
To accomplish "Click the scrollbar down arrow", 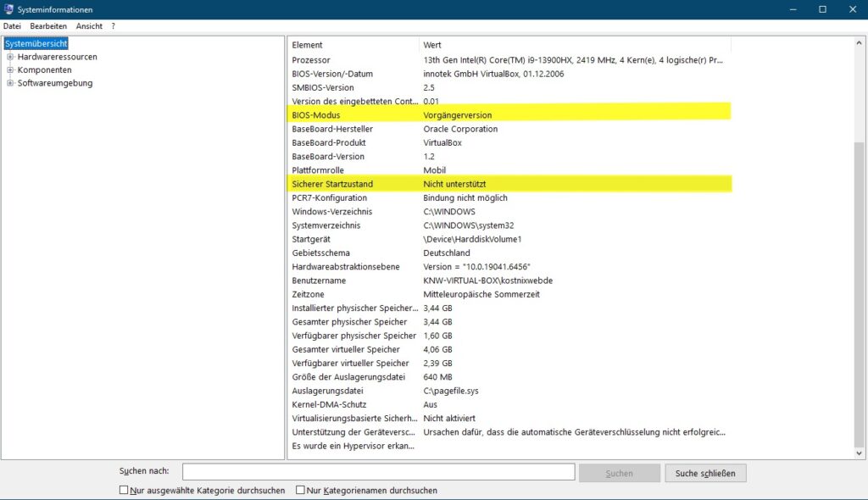I will (860, 453).
